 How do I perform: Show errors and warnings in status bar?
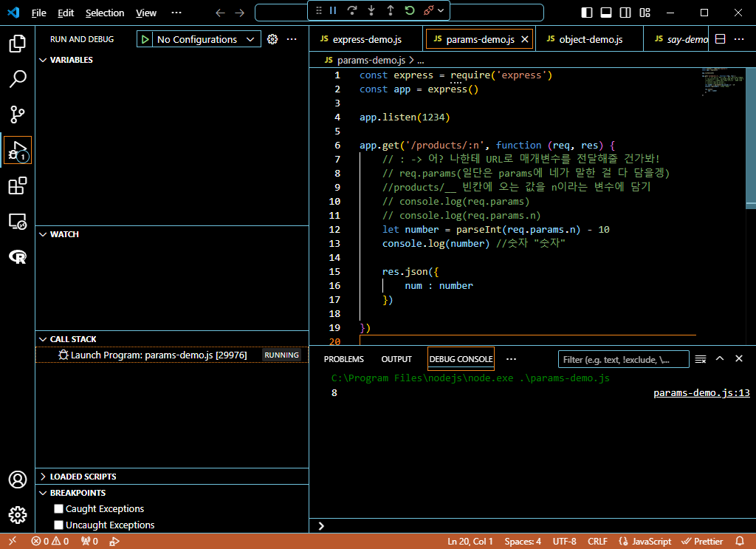click(50, 542)
